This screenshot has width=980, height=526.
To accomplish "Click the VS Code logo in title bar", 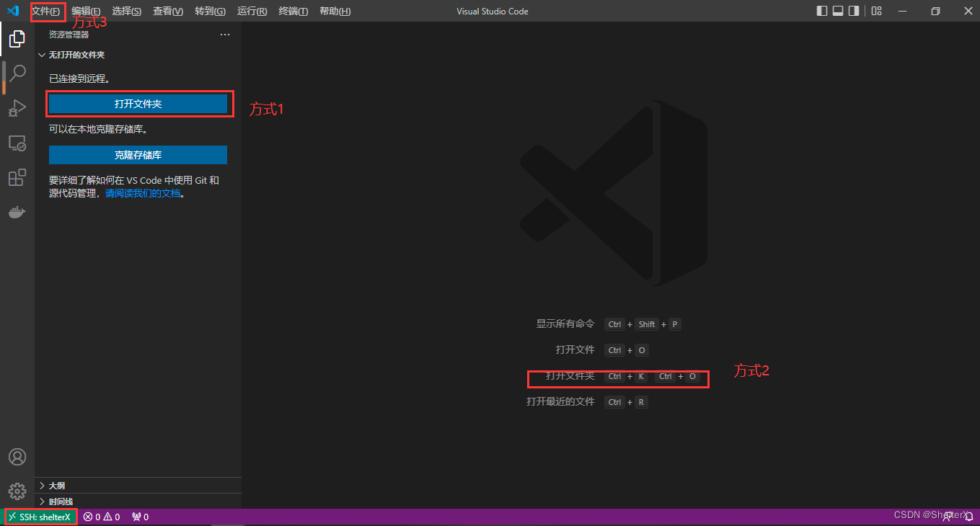I will 12,11.
